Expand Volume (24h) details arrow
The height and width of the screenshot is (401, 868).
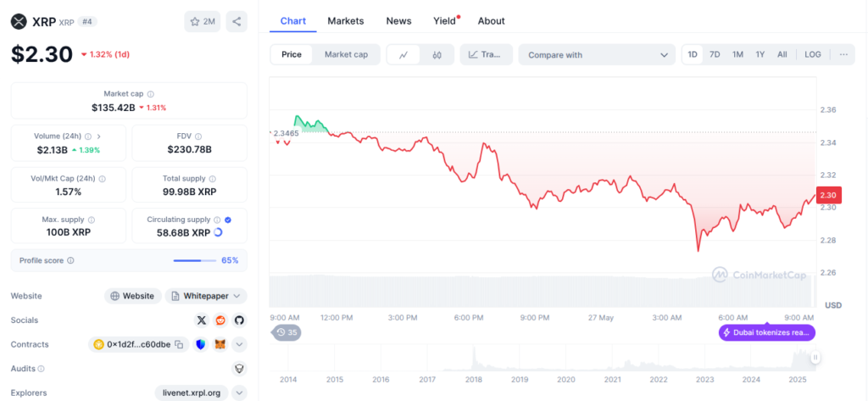click(x=99, y=136)
